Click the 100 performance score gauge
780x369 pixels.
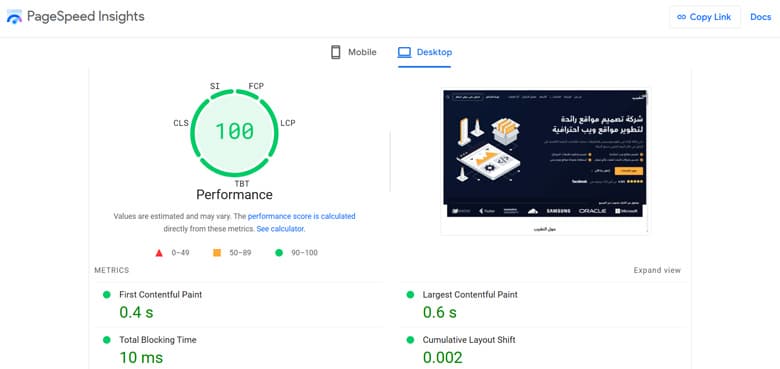pos(234,132)
